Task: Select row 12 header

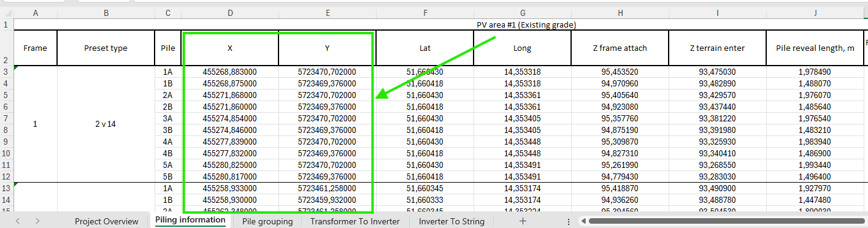Action: [x=6, y=177]
